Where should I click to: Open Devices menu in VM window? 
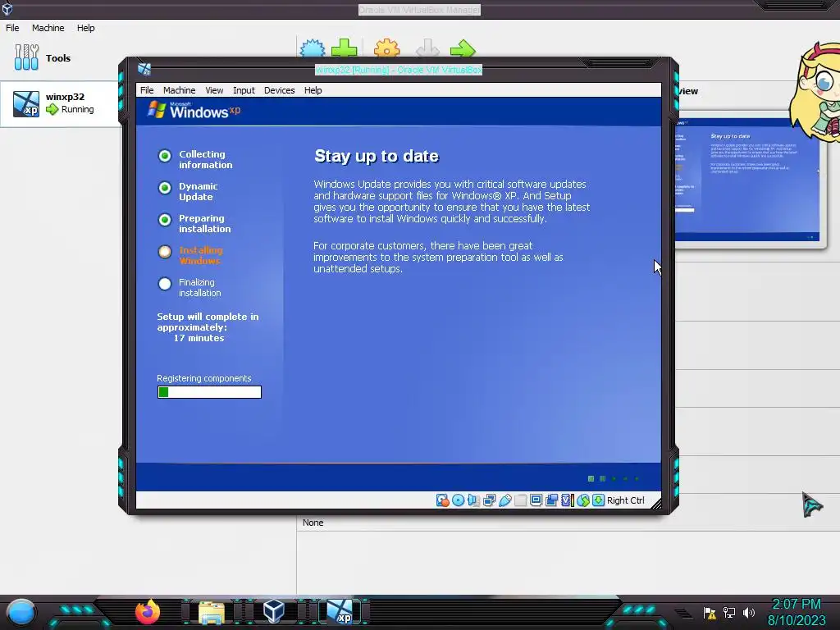pyautogui.click(x=279, y=90)
